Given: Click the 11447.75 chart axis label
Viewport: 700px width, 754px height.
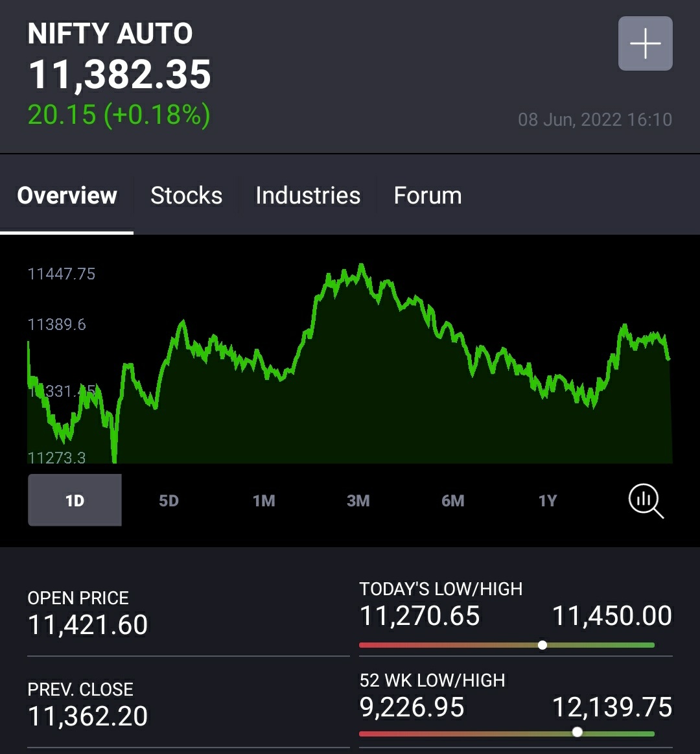Looking at the screenshot, I should point(62,274).
